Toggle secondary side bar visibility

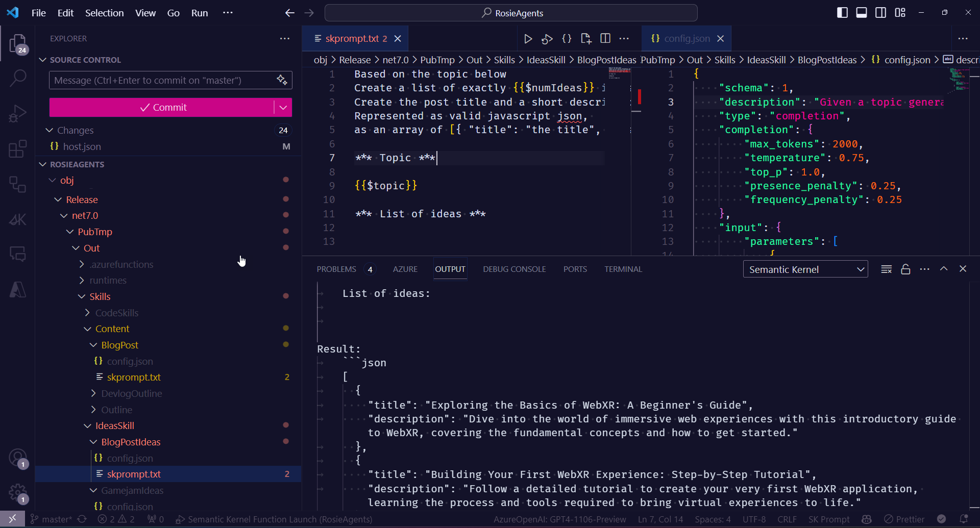[x=881, y=13]
